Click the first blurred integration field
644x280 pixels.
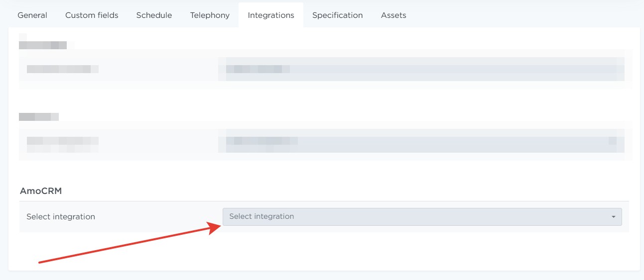point(421,69)
